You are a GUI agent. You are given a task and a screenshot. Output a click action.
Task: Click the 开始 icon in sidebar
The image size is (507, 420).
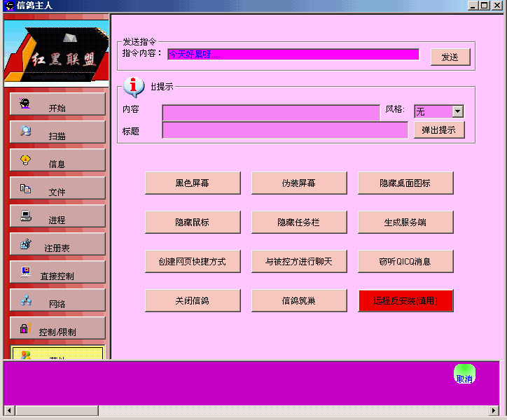(x=25, y=104)
